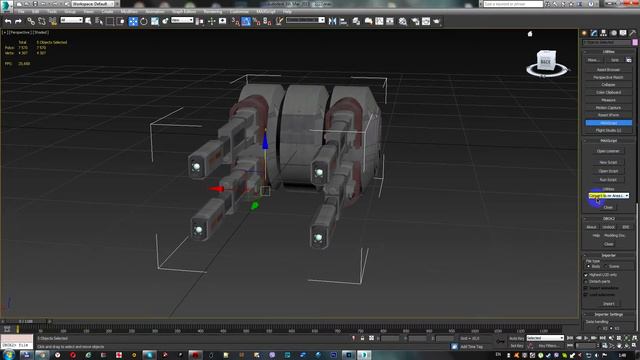Collapse the MAXScript rollout header

608,141
